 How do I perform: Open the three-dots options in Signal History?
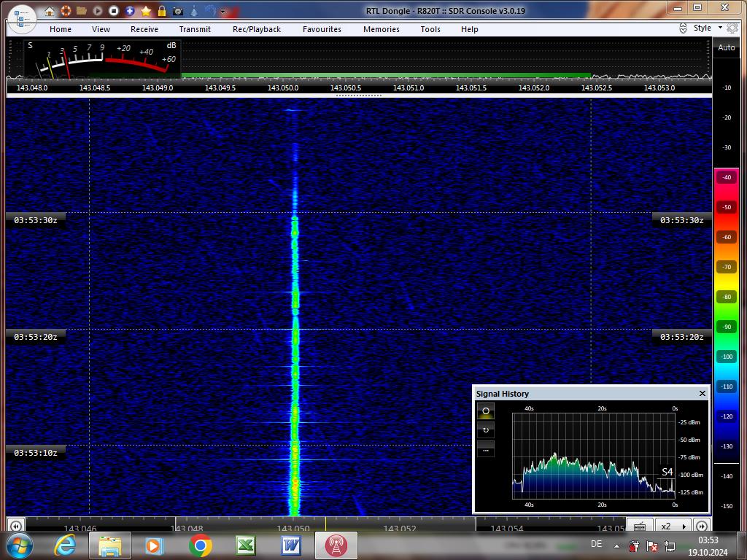pos(486,449)
